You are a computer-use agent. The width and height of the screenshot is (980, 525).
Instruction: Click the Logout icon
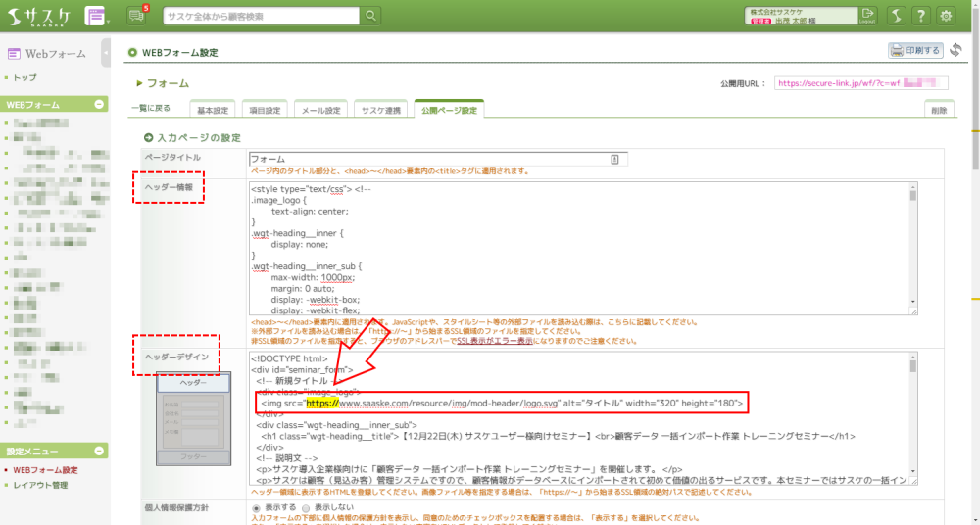(x=868, y=15)
